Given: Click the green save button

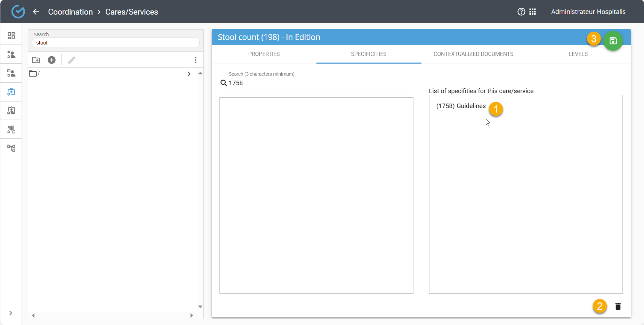Looking at the screenshot, I should coord(613,41).
